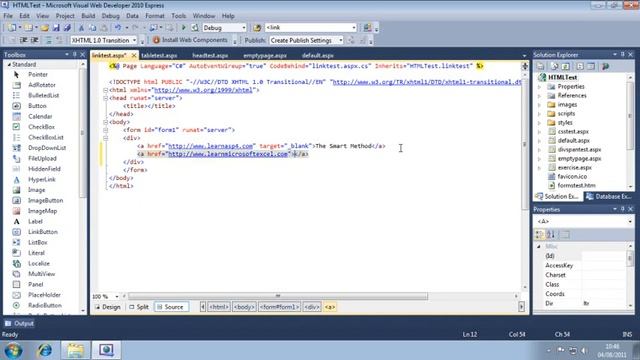Viewport: 640px width, 360px height.
Task: Toggle auto-hide pin on Properties panel
Action: (622, 209)
